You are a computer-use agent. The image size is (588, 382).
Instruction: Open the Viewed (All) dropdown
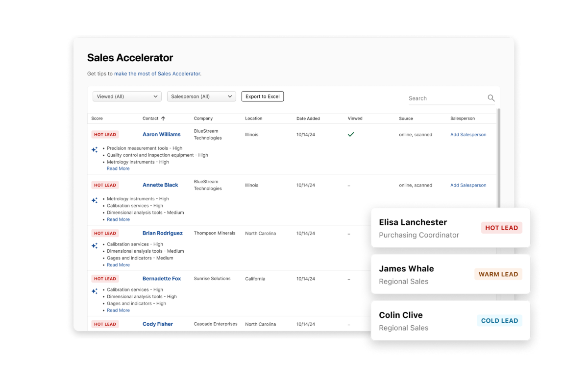coord(127,96)
